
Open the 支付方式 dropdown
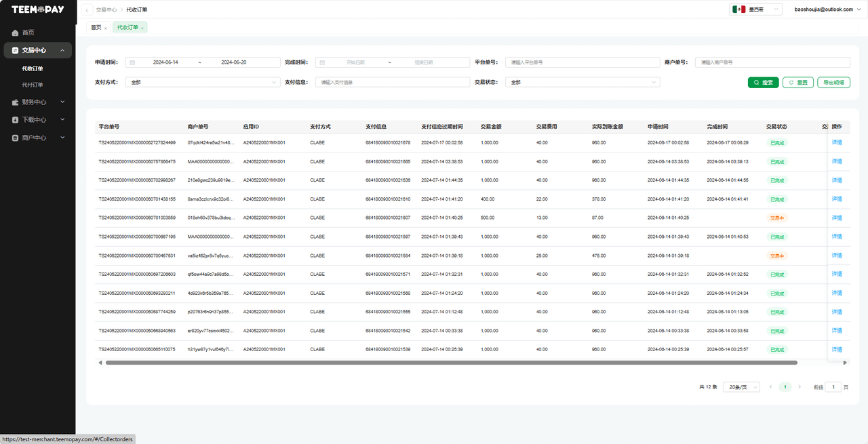(x=203, y=82)
